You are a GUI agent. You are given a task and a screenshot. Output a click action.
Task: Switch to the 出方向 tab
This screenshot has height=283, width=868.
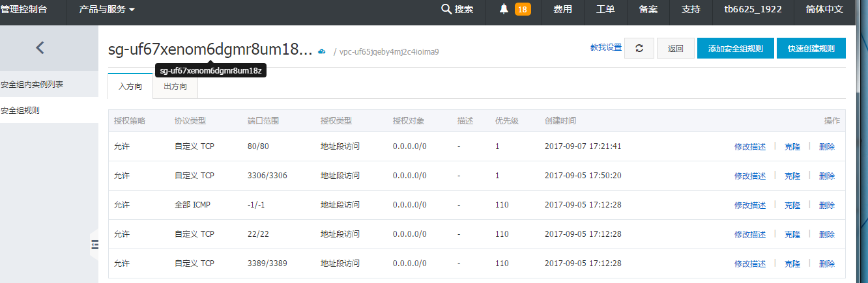pos(175,87)
